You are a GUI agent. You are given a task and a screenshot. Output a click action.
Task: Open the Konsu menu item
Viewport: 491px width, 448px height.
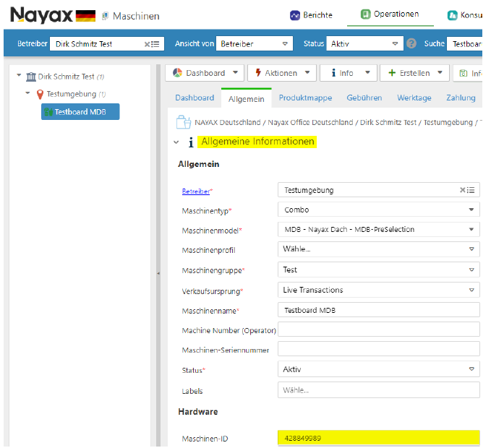tap(465, 15)
